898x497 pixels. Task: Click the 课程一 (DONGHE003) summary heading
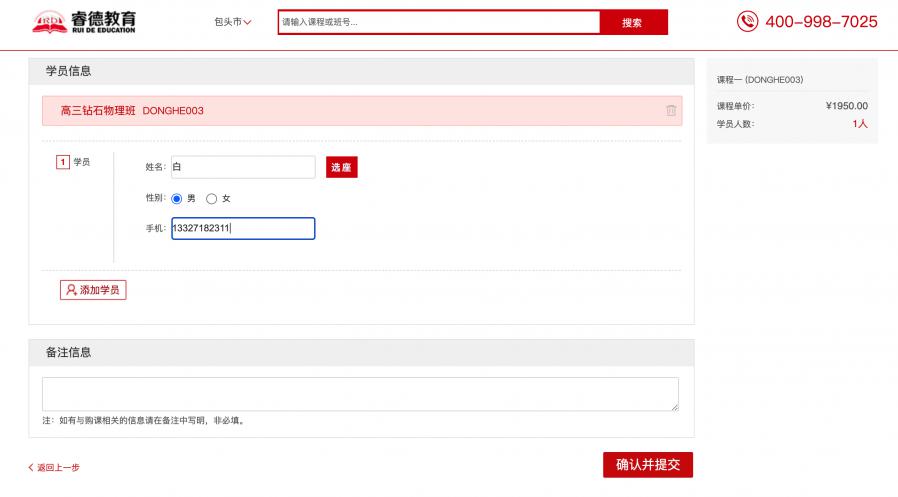(760, 80)
